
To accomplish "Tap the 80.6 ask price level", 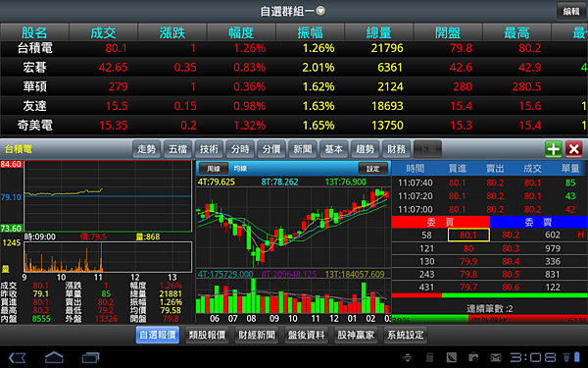I will (511, 288).
